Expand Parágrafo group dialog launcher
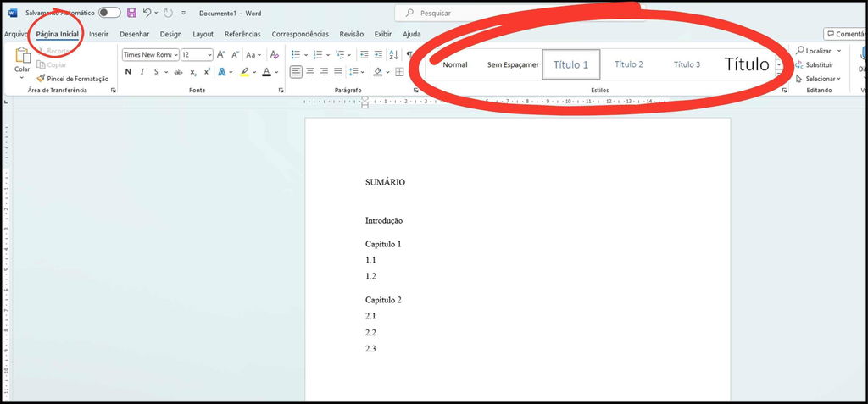Screen dimensions: 868x404 point(415,91)
